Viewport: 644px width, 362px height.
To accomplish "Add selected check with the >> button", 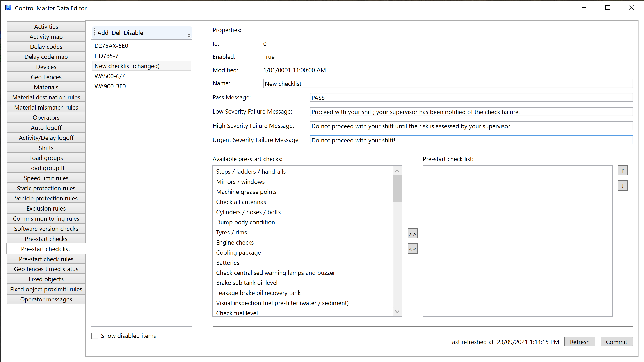I will point(413,234).
